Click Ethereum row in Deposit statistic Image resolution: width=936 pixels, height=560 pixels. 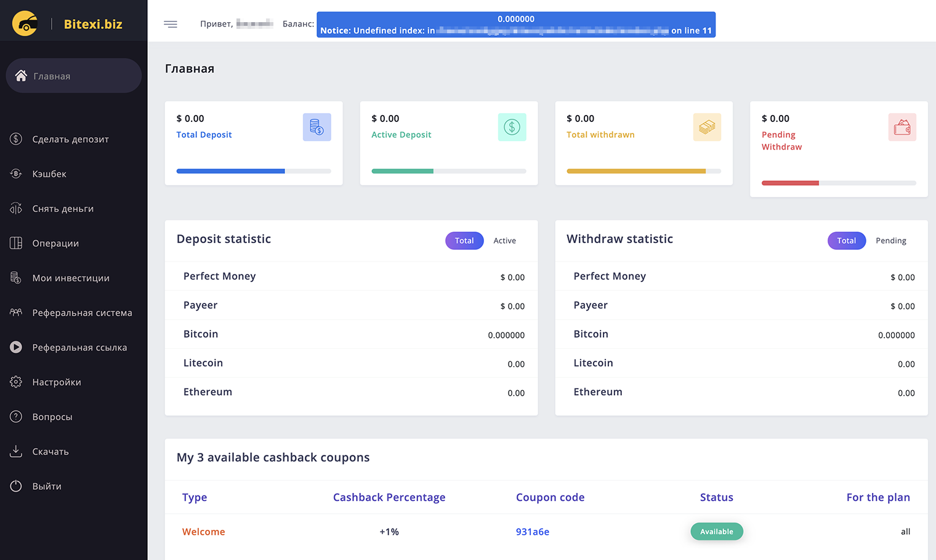[351, 392]
